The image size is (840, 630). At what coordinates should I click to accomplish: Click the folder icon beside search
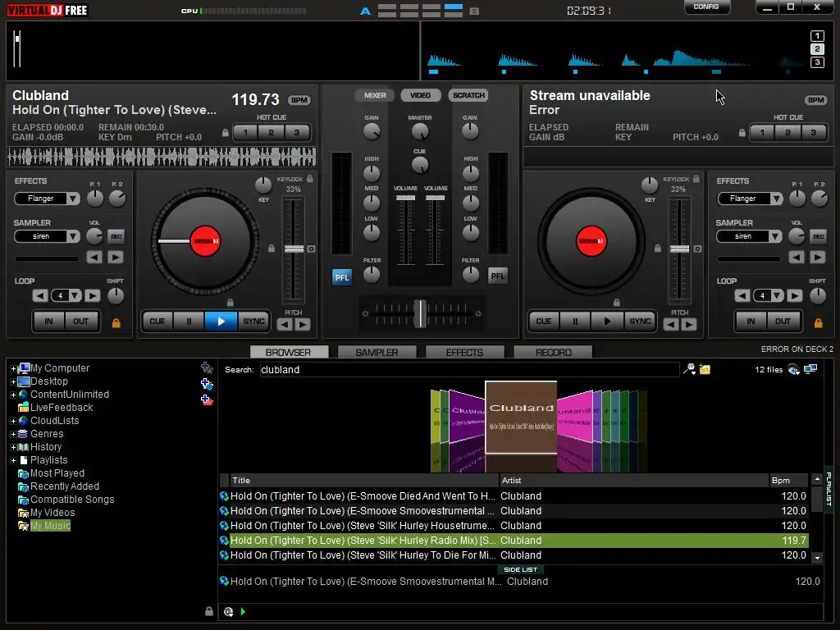point(705,369)
